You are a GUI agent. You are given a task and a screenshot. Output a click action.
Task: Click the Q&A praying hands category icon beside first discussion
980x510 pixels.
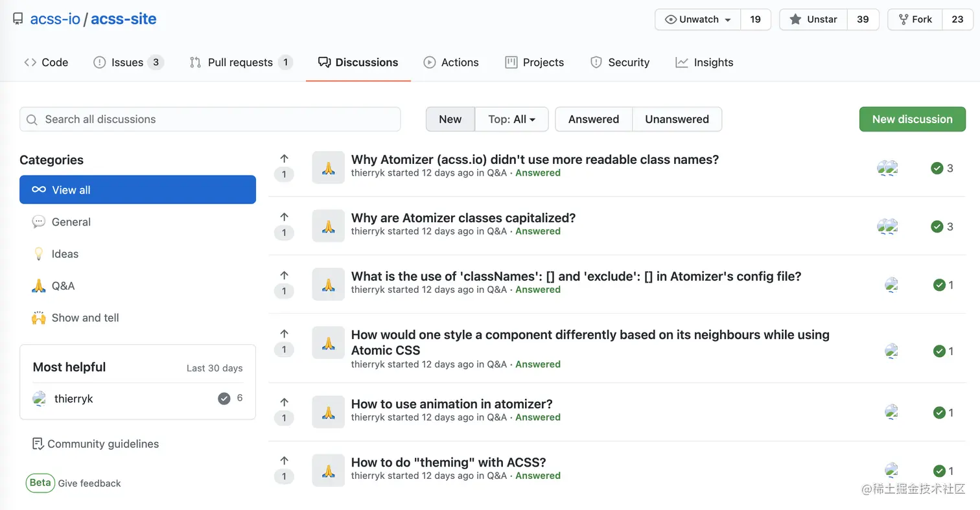[x=328, y=167]
